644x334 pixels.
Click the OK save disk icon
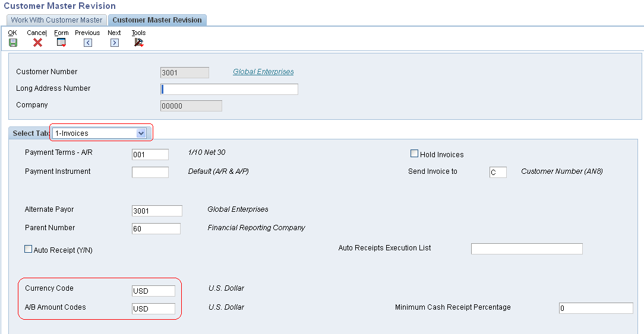coord(12,43)
